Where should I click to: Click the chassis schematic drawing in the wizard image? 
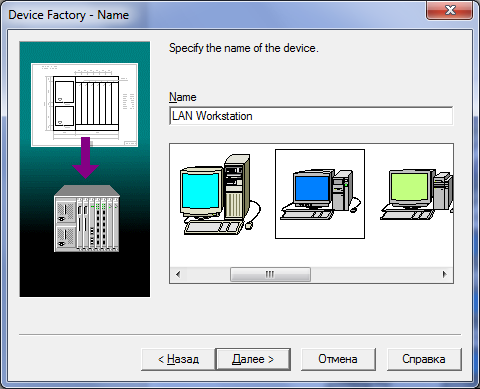tap(84, 105)
